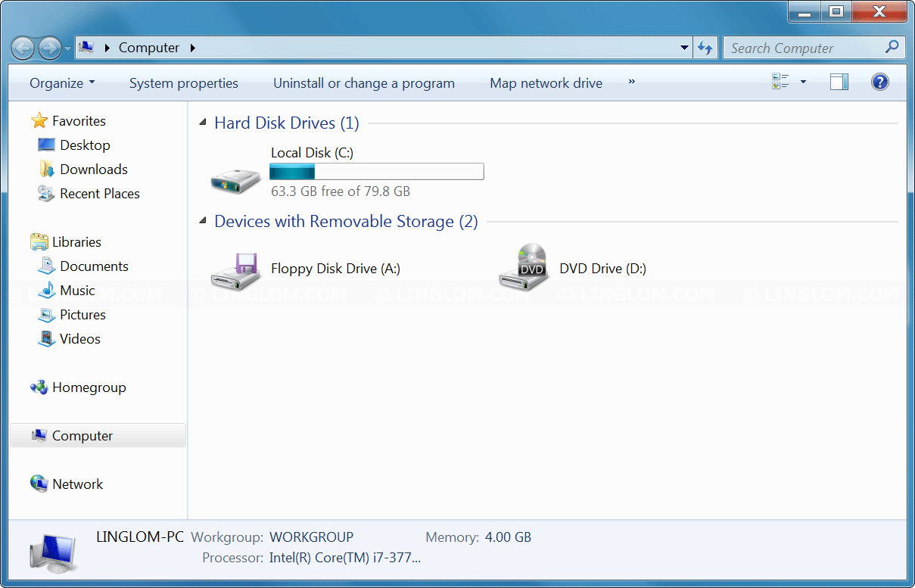915x588 pixels.
Task: Refresh the view with the refresh icon
Action: pos(705,47)
